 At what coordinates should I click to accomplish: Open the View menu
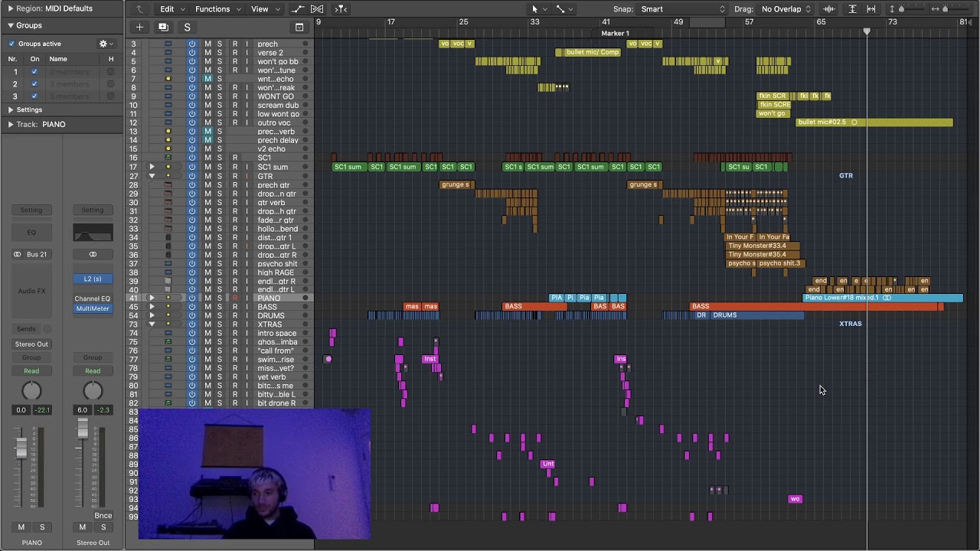tap(265, 9)
